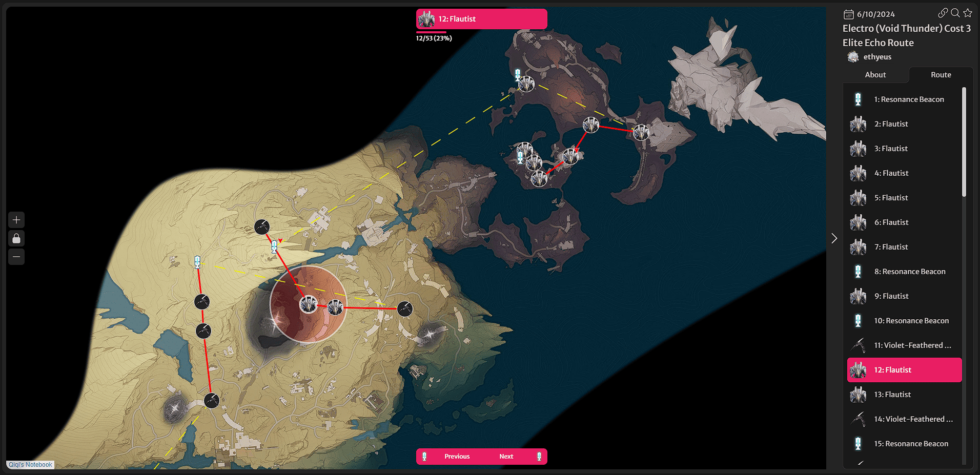Viewport: 980px width, 475px height.
Task: Select step '3: Flautist' in the route list
Action: [905, 149]
